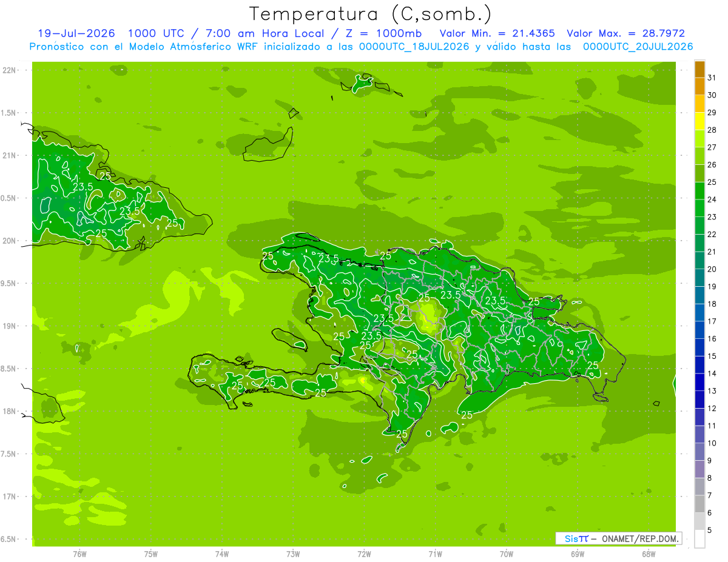Click latitude axis label '6.5N'
Screen dimensions: 728x562
click(8, 539)
